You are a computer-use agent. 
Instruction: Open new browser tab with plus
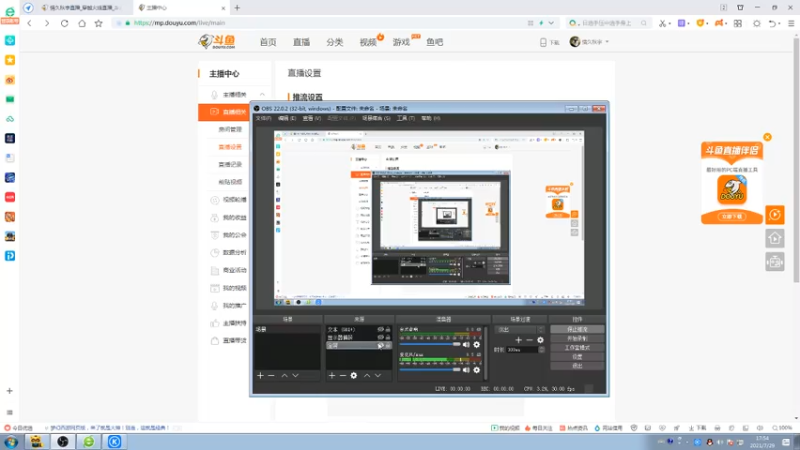tap(237, 8)
